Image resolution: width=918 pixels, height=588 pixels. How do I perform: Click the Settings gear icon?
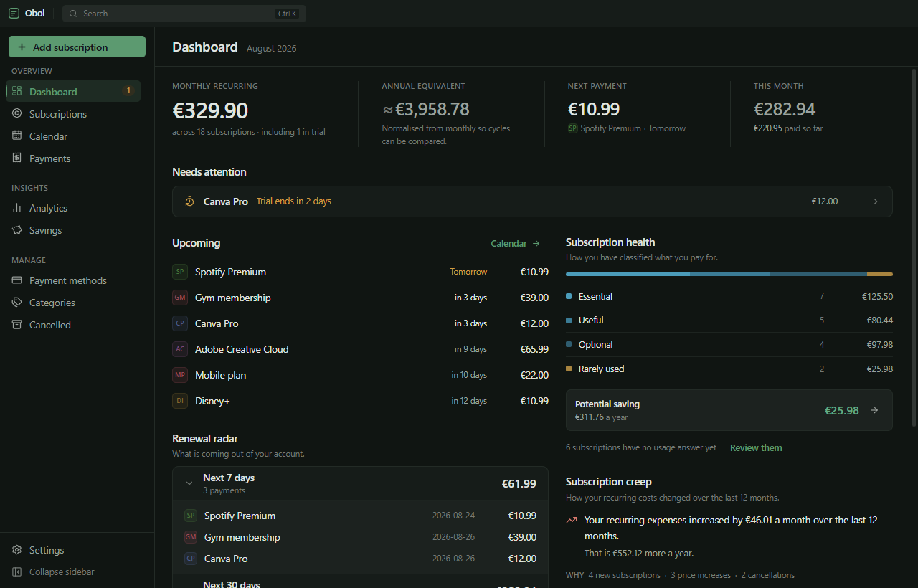17,549
